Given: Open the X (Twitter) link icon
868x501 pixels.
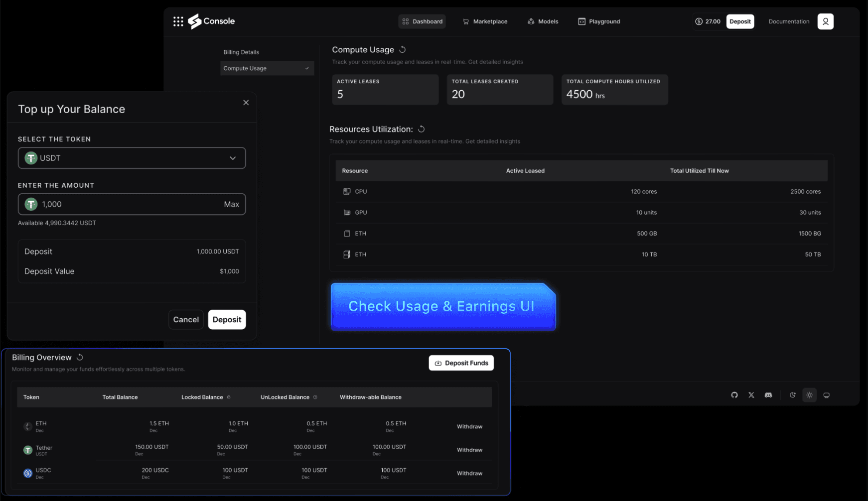Looking at the screenshot, I should [751, 395].
